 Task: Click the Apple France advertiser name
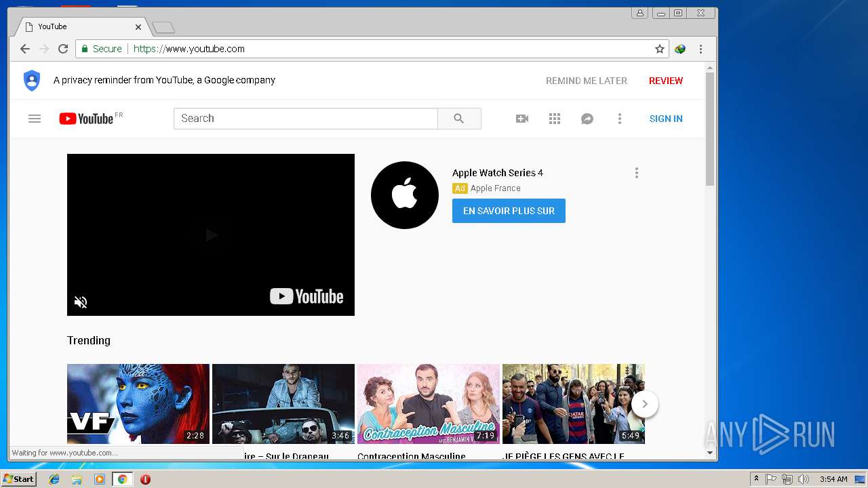coord(496,188)
